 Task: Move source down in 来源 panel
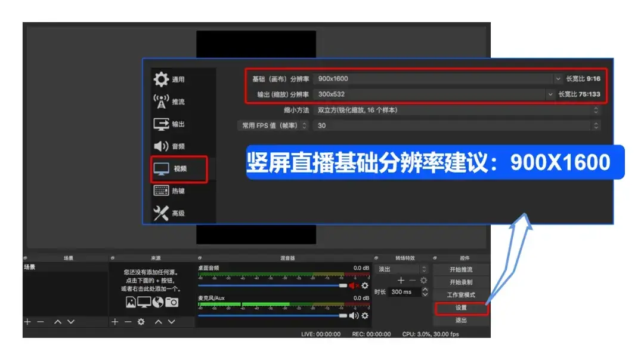pos(172,322)
